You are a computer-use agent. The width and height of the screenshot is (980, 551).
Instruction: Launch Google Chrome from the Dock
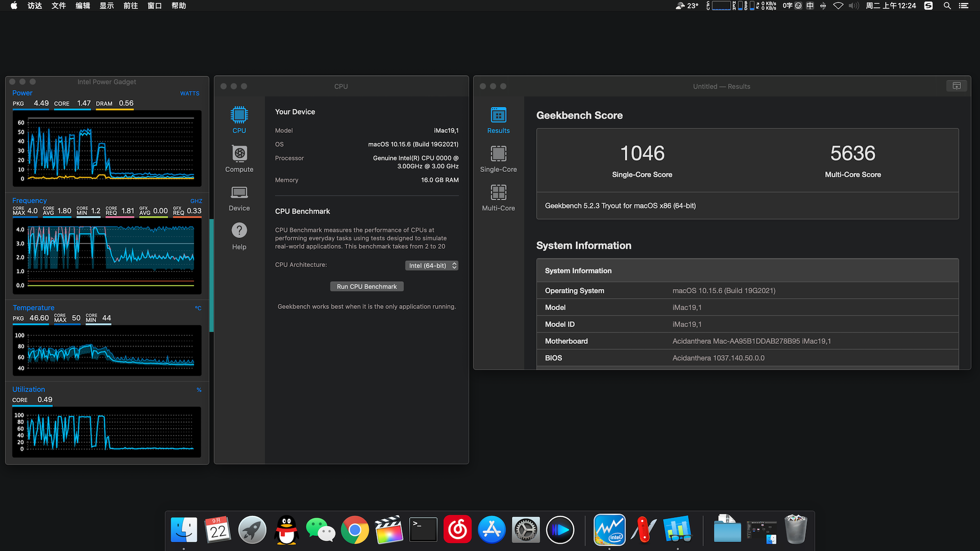click(x=355, y=529)
